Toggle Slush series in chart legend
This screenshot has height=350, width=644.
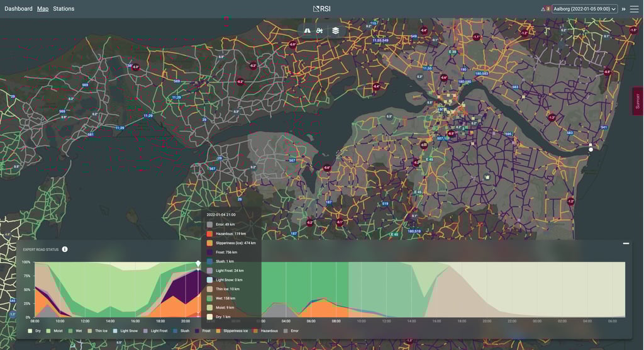pos(181,330)
